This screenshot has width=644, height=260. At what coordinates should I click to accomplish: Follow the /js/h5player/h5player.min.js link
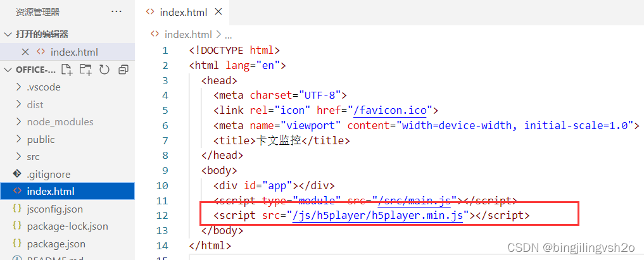[x=377, y=216]
